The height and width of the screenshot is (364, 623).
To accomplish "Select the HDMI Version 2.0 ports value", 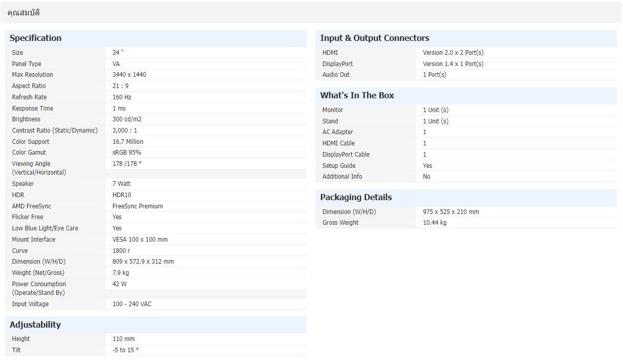I will [x=453, y=53].
